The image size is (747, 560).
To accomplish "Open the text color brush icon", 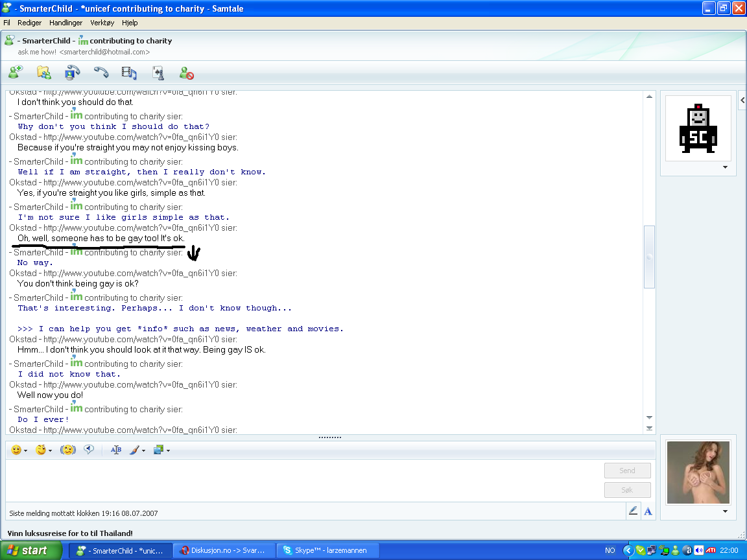I will pyautogui.click(x=134, y=450).
